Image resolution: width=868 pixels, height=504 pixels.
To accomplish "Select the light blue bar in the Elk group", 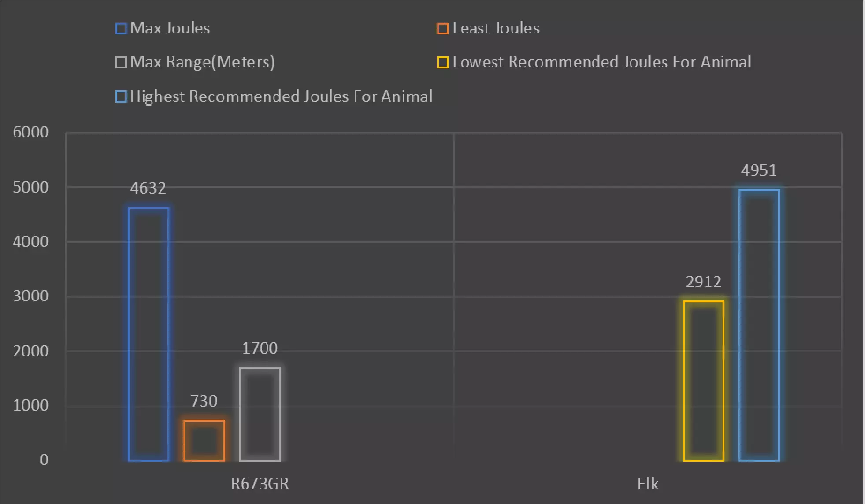I will [759, 325].
